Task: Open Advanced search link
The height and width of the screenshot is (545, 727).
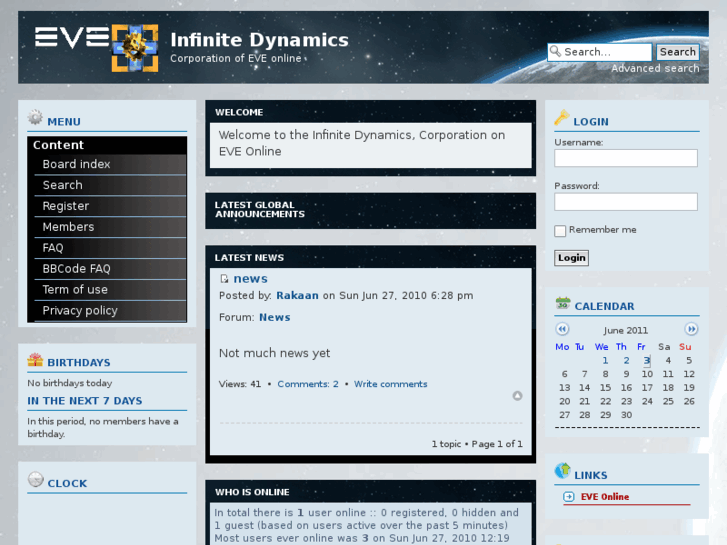Action: point(655,69)
